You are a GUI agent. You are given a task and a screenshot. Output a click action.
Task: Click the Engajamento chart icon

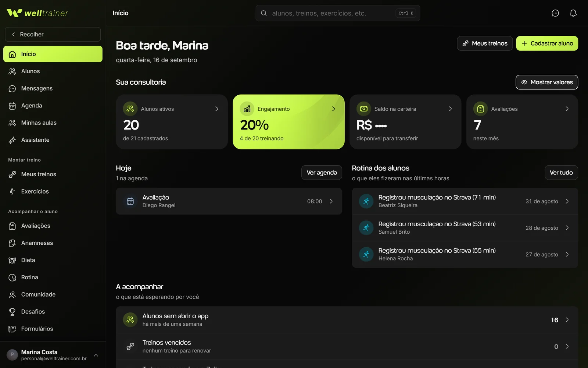click(x=247, y=109)
